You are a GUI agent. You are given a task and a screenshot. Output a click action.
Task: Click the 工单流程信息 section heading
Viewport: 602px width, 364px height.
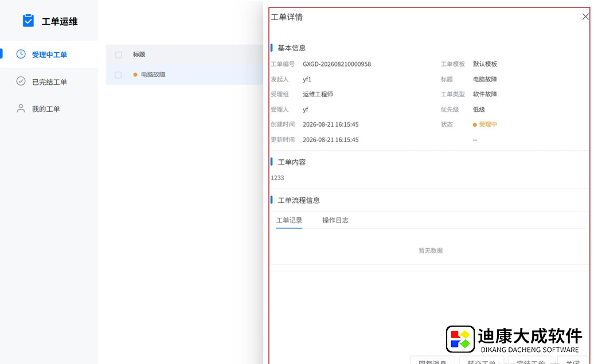pos(298,201)
